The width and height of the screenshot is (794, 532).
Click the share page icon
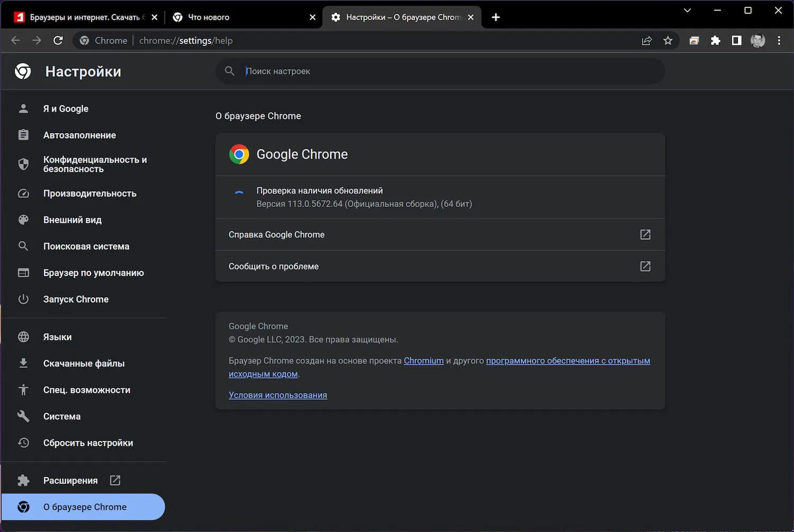[646, 41]
